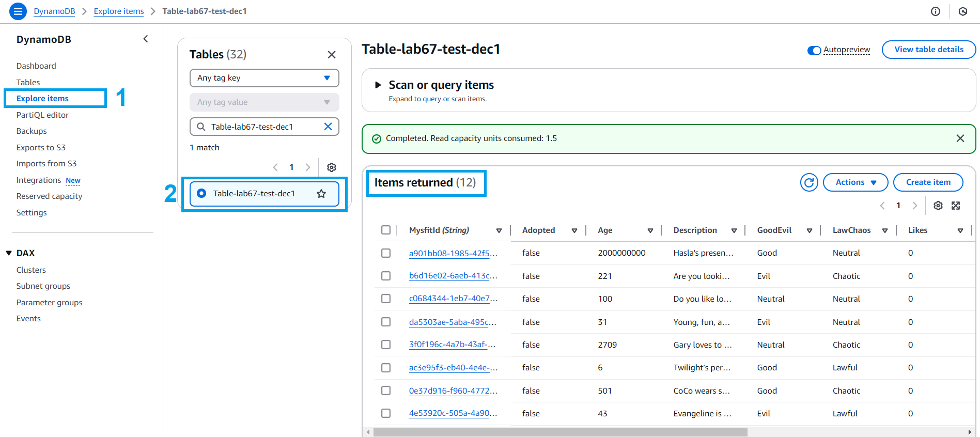Viewport: 980px width, 437px height.
Task: Open GoodEvil column sort arrow
Action: point(810,231)
